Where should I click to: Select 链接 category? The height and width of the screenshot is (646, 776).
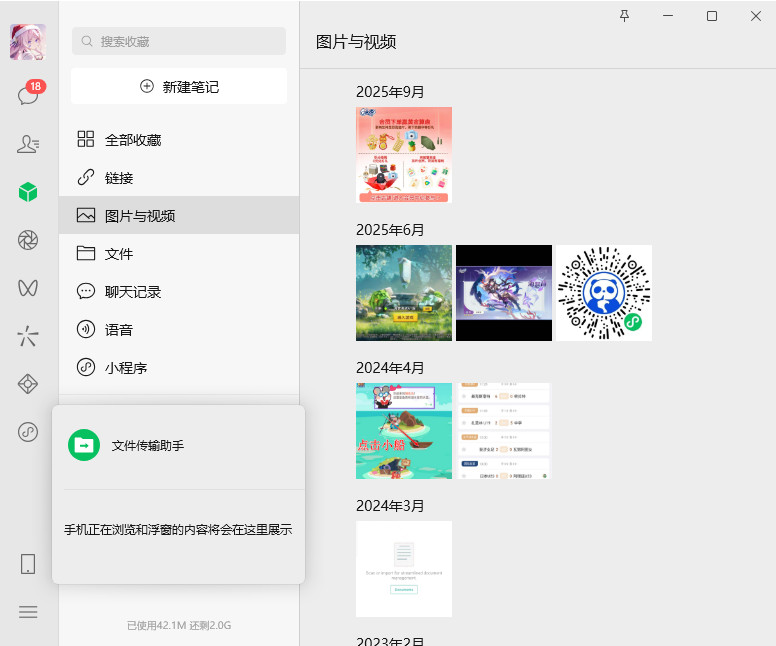119,178
